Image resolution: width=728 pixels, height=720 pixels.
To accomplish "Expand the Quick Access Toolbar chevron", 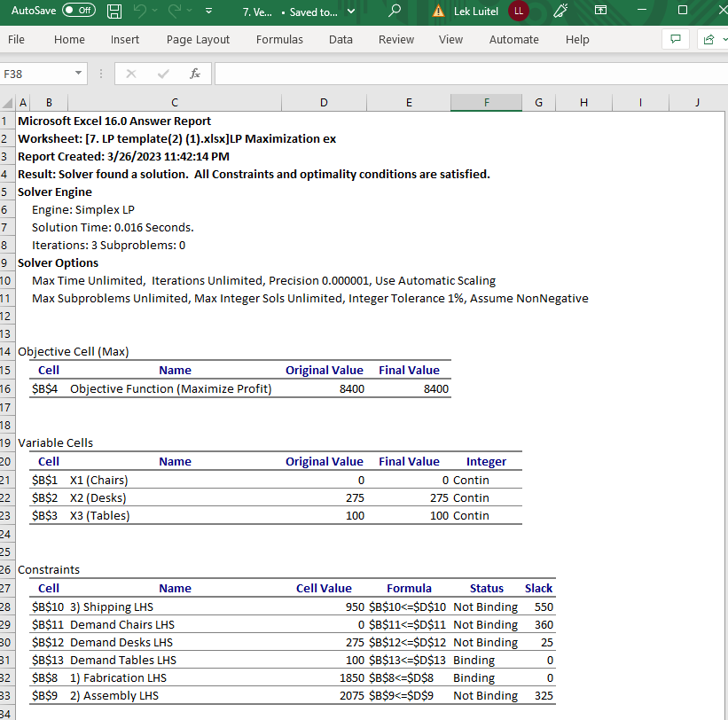I will [x=207, y=12].
